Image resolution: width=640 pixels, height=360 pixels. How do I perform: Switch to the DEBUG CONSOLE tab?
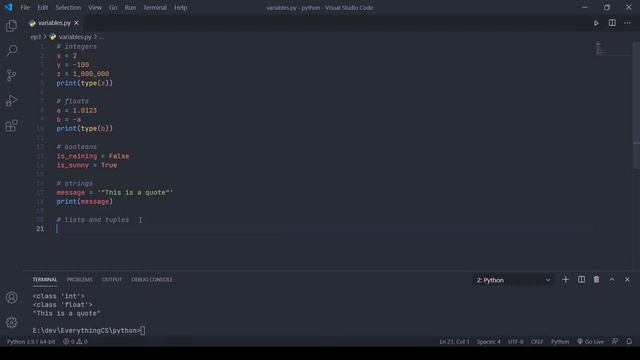(152, 280)
